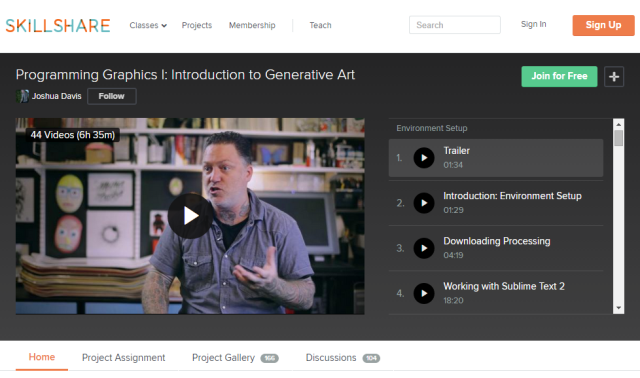Click the Join for Free button
Viewport: 640px width, 378px height.
559,76
